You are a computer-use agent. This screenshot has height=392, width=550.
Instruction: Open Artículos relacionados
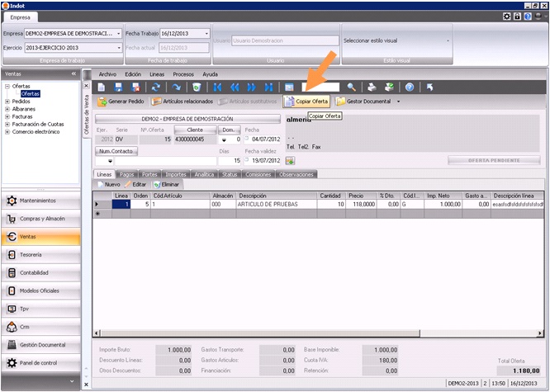click(182, 102)
